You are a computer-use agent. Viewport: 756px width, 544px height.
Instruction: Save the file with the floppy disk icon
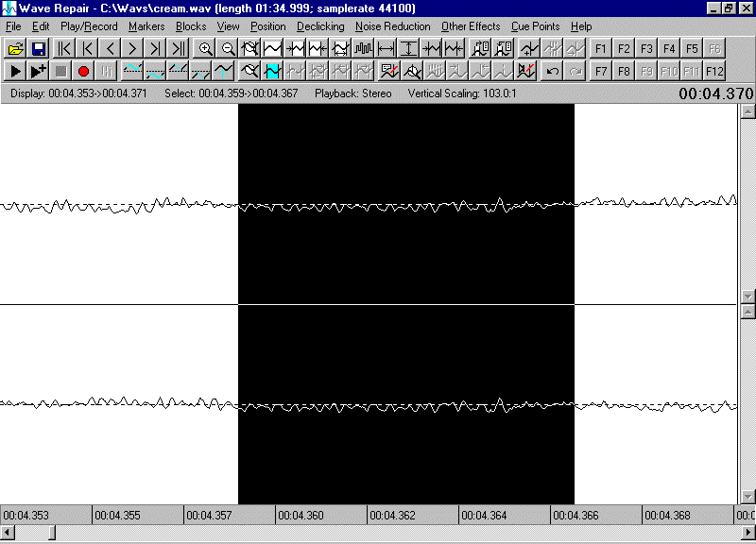[x=39, y=48]
